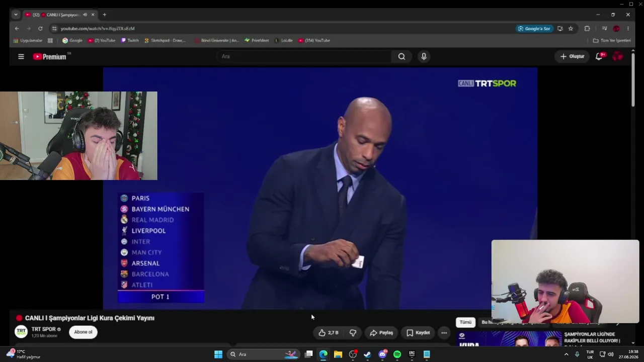Open the Uygulamalar apps bookmark
This screenshot has height=362, width=644.
pyautogui.click(x=28, y=40)
